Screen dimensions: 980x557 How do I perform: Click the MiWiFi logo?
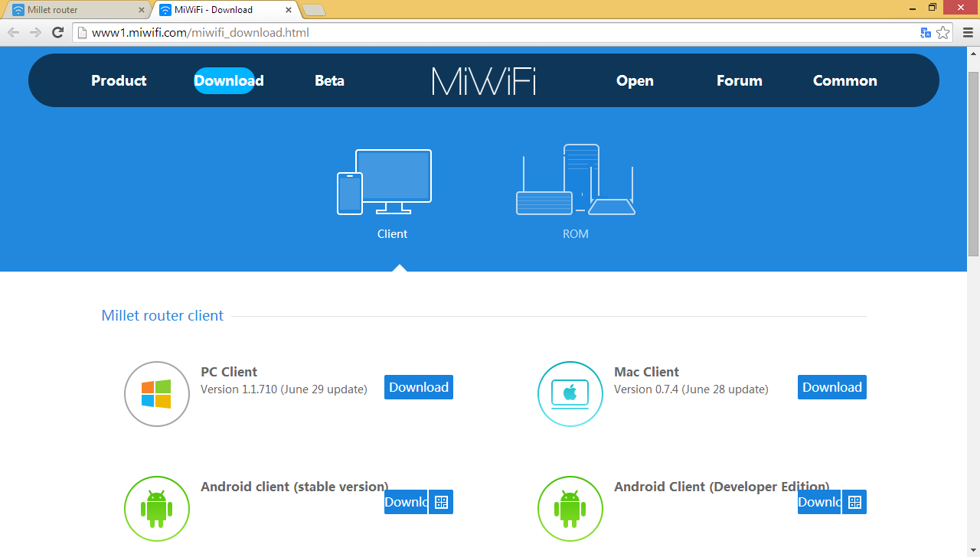tap(484, 80)
